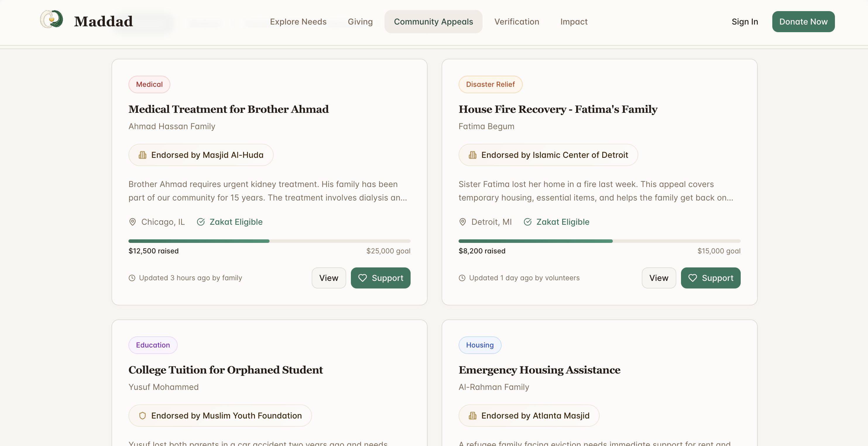Screen dimensions: 868x446
Task: Switch to the Community Appeals tab
Action: tap(433, 22)
